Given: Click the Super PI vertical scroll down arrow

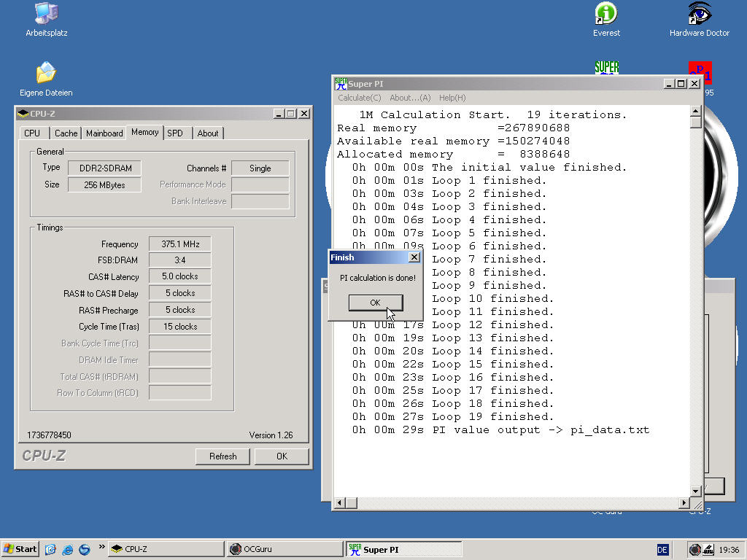Looking at the screenshot, I should (x=695, y=491).
